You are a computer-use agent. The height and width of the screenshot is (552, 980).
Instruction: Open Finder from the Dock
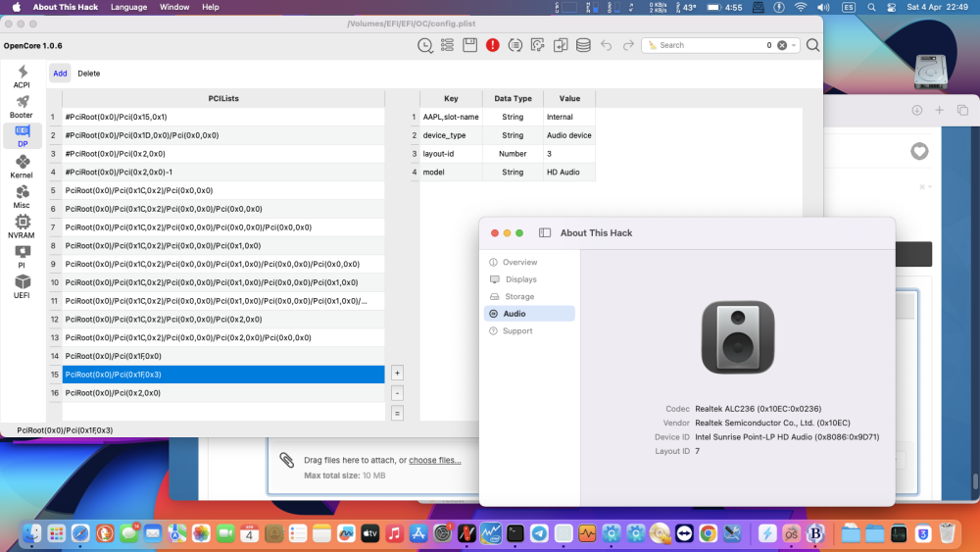click(32, 533)
